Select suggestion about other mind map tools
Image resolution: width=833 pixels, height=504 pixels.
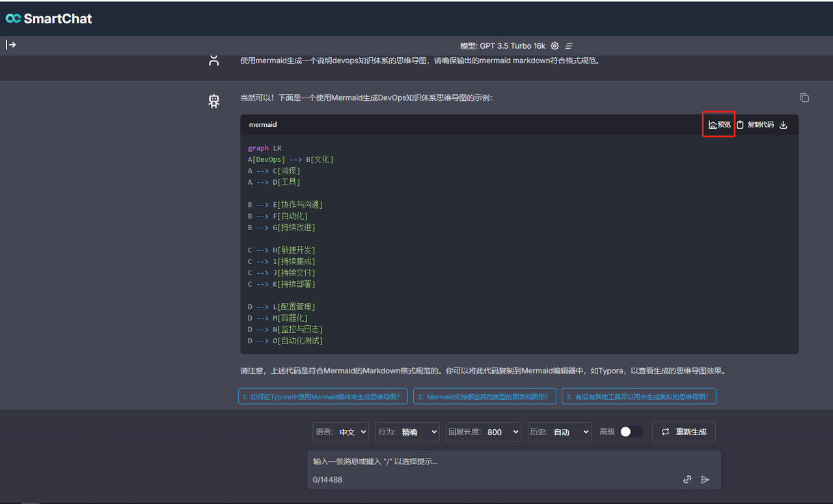[639, 396]
